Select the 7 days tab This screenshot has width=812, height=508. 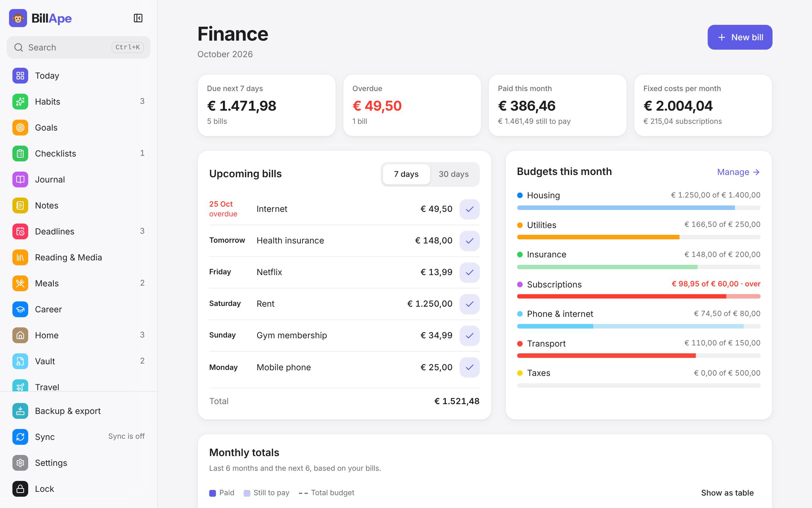click(x=406, y=174)
